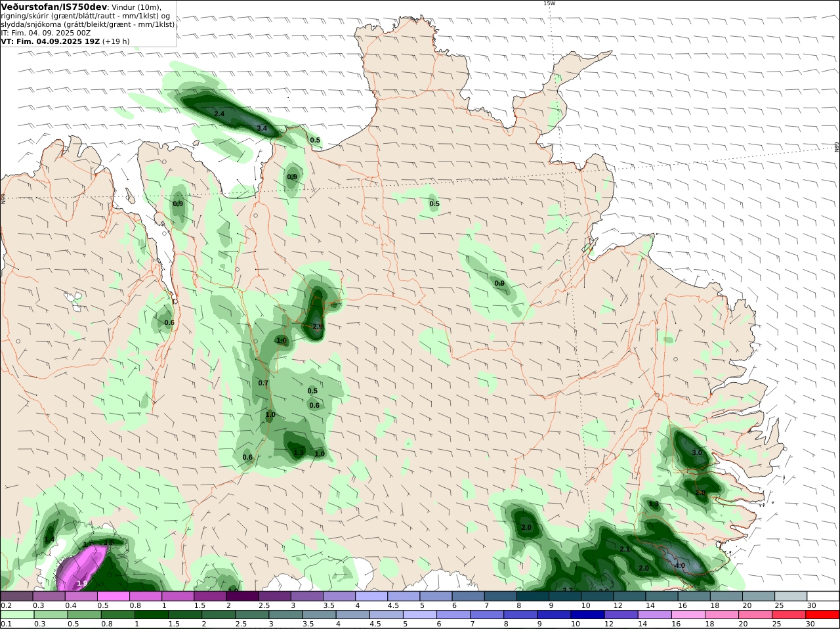840x629 pixels.
Task: Click the 1.4 value in the southwest corner
Action: tap(49, 539)
